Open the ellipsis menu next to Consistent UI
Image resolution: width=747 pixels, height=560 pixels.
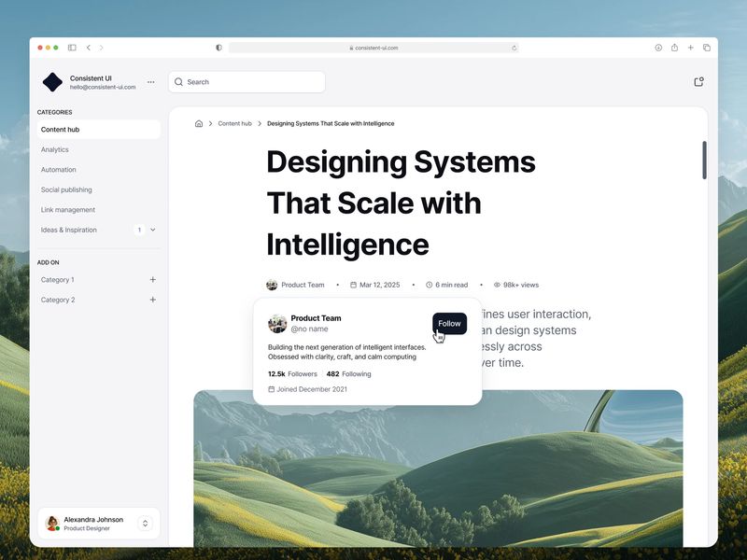(x=150, y=82)
